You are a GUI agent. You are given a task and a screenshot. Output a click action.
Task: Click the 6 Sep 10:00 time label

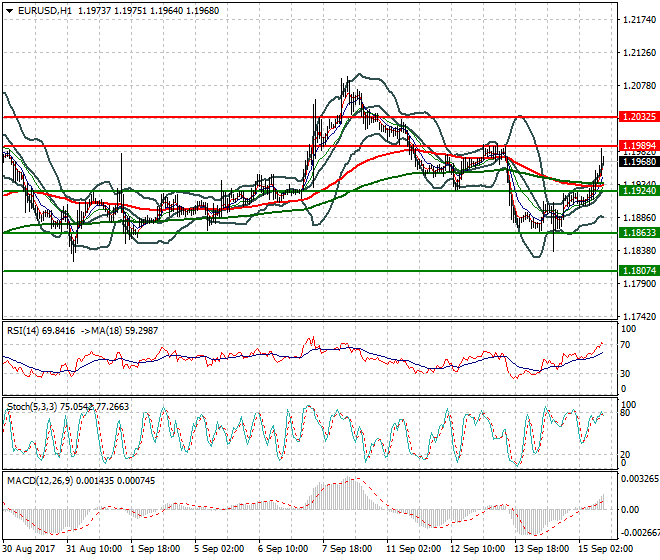pyautogui.click(x=283, y=549)
